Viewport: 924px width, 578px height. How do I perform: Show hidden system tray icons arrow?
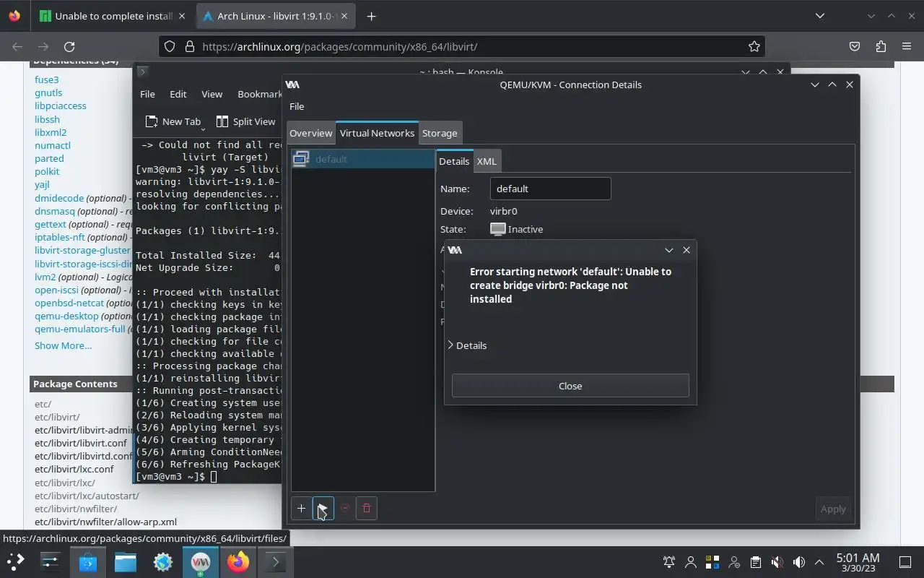tap(819, 562)
